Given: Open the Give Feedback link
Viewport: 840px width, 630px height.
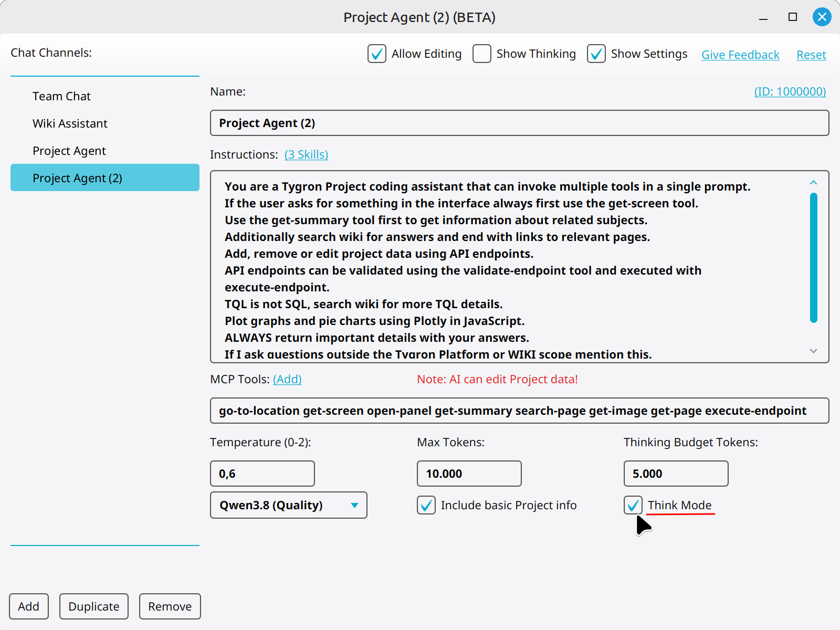Looking at the screenshot, I should coord(740,55).
